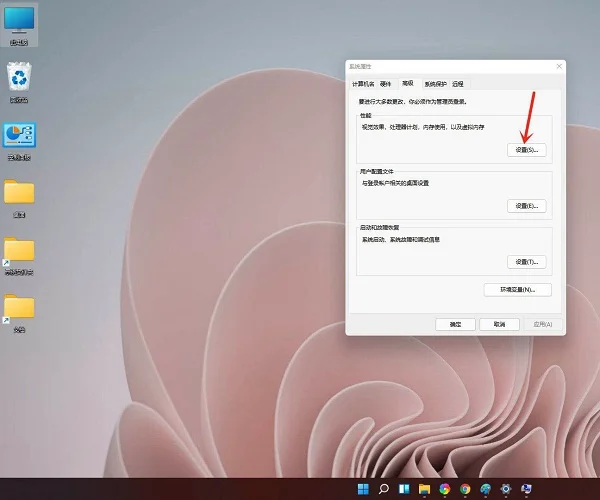Confirm with the 确定 button
Viewport: 600px width, 500px height.
(x=455, y=324)
